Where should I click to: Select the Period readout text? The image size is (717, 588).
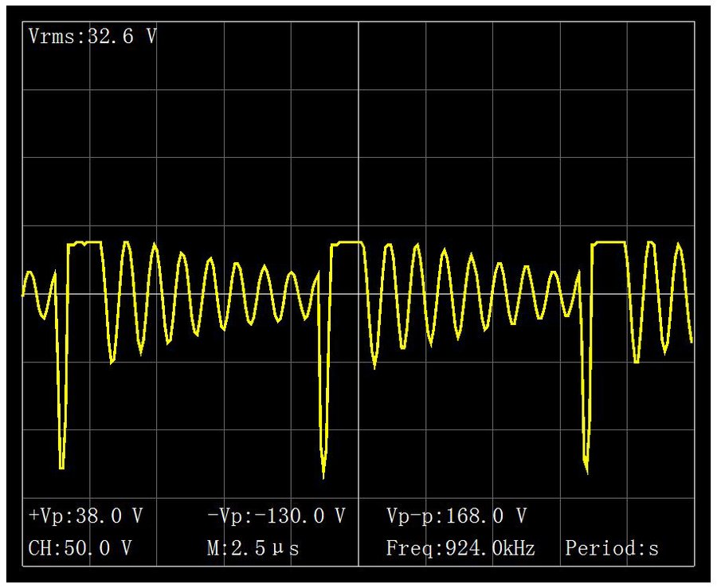(612, 548)
